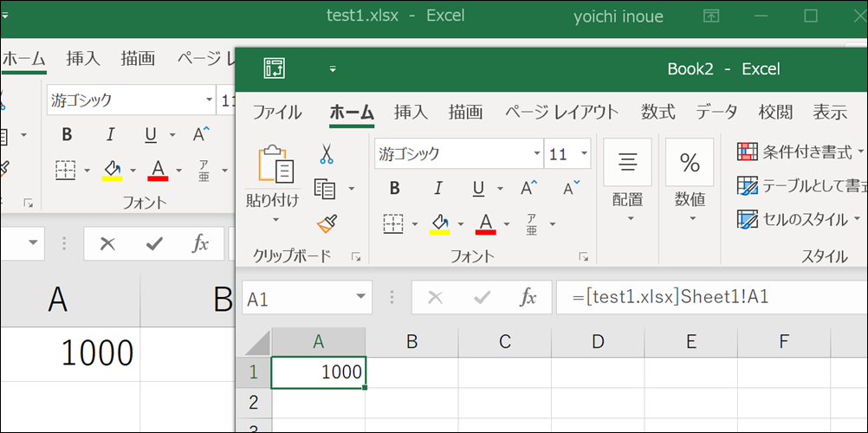Select cell A1 containing 1000 in Book2
This screenshot has width=868, height=433.
pyautogui.click(x=318, y=372)
